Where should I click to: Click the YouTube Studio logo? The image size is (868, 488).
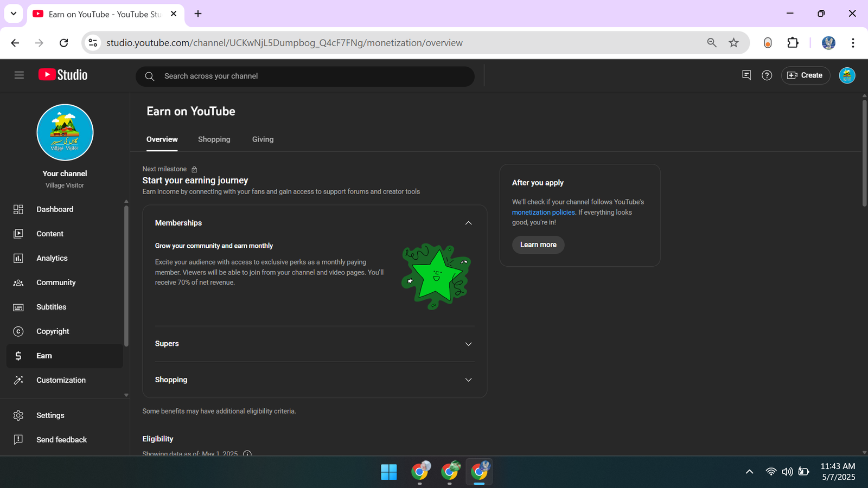click(63, 75)
